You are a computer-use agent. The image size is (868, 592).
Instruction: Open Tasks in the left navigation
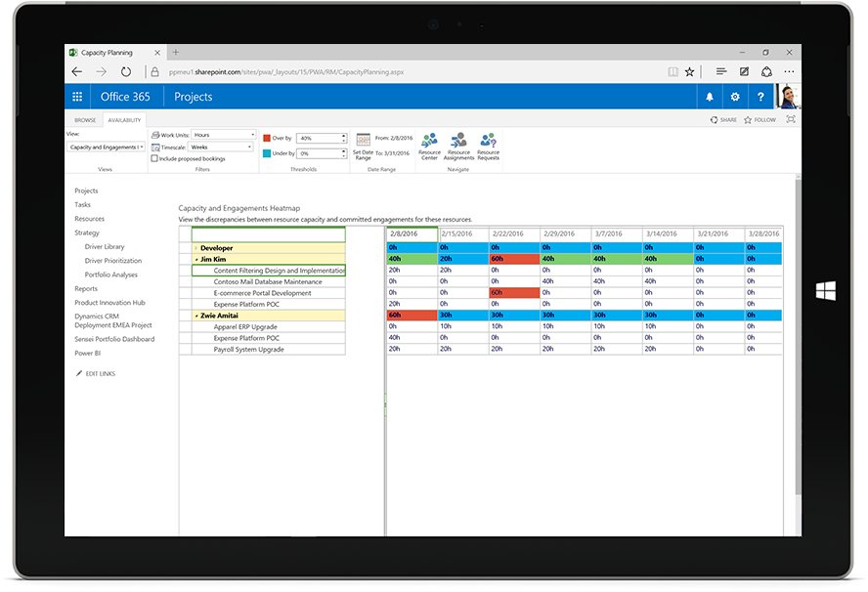click(x=82, y=205)
